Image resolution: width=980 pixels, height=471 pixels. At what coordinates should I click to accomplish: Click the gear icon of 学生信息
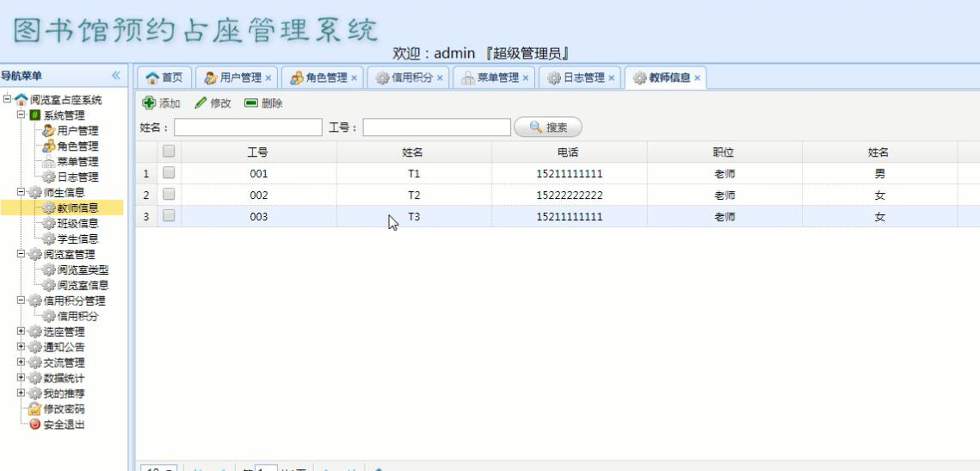pos(49,239)
